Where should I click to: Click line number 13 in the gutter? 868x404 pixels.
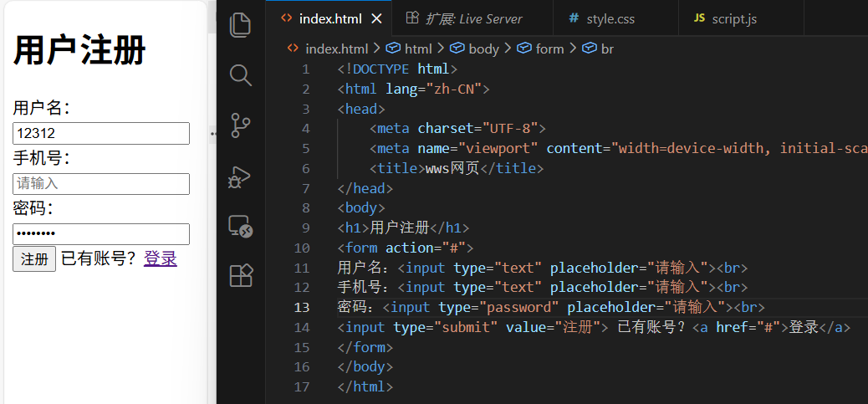tap(302, 307)
